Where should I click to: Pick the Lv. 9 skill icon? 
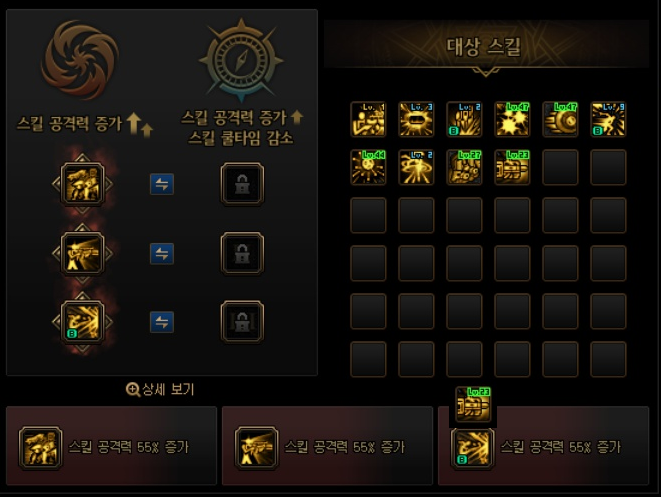click(608, 119)
